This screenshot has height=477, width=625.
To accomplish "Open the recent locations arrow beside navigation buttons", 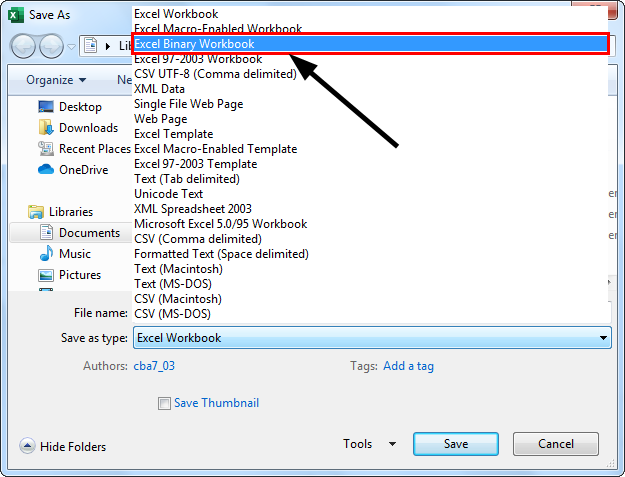I will point(71,47).
